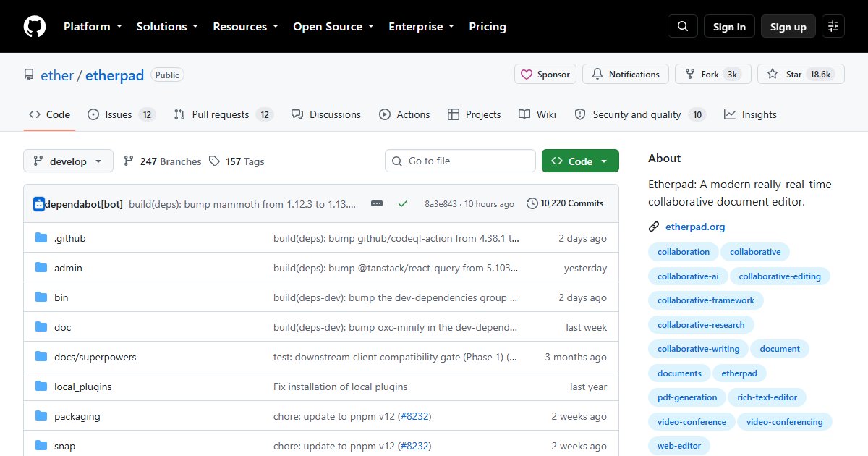Open the Platform dropdown menu
This screenshot has width=868, height=456.
(92, 27)
